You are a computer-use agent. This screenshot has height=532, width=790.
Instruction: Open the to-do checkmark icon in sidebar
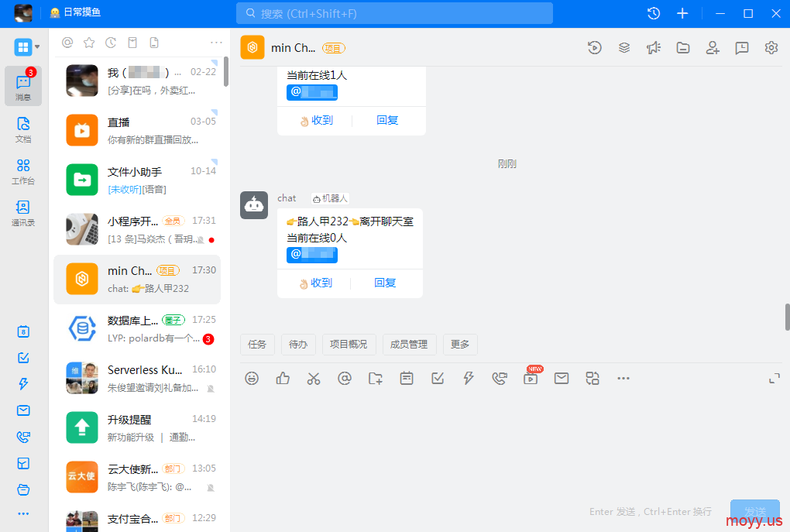click(x=23, y=358)
